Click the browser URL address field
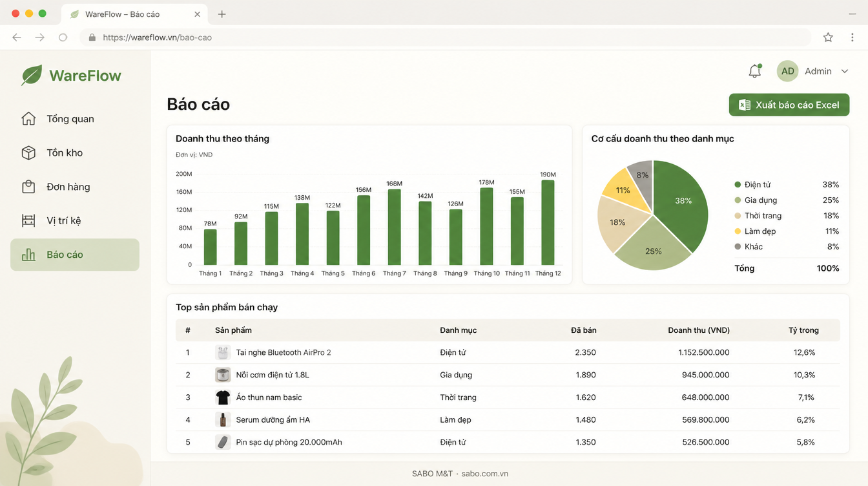 pyautogui.click(x=446, y=37)
